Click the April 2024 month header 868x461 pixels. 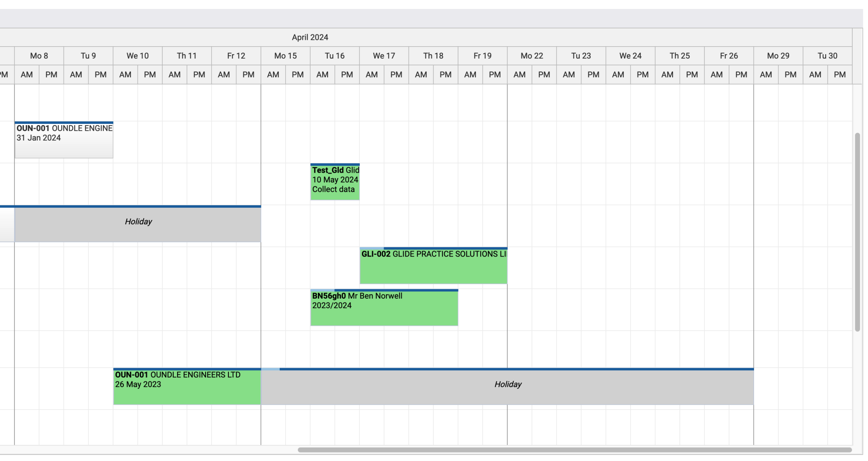coord(309,37)
